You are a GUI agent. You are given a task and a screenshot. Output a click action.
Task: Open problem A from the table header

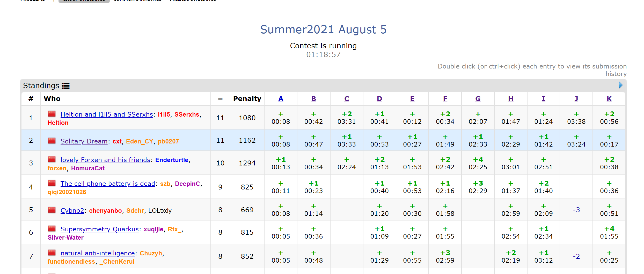(x=281, y=99)
